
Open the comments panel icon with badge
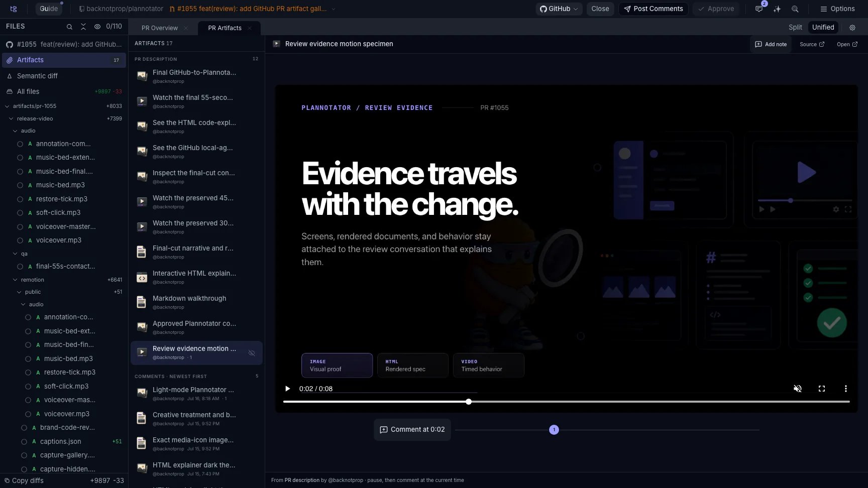pyautogui.click(x=759, y=9)
